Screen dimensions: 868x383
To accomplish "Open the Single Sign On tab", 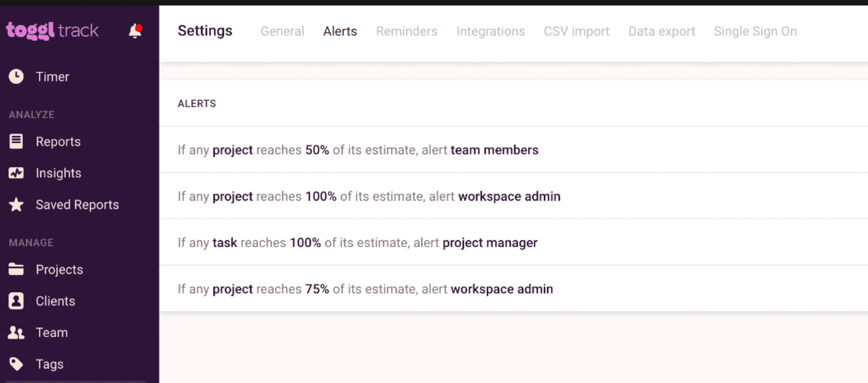I will pos(755,31).
